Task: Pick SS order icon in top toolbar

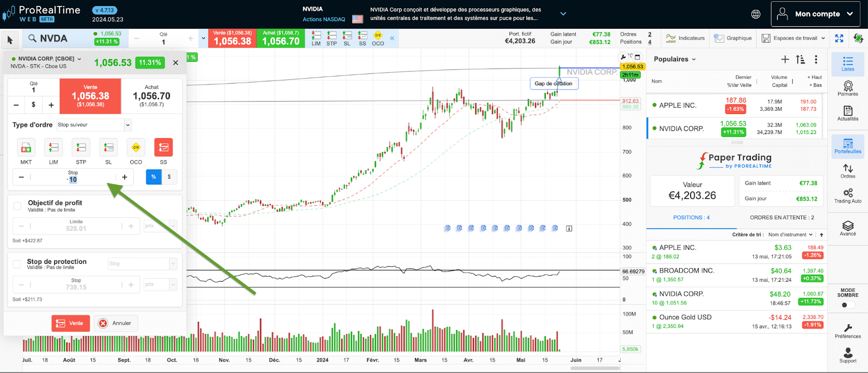Action: click(x=362, y=38)
